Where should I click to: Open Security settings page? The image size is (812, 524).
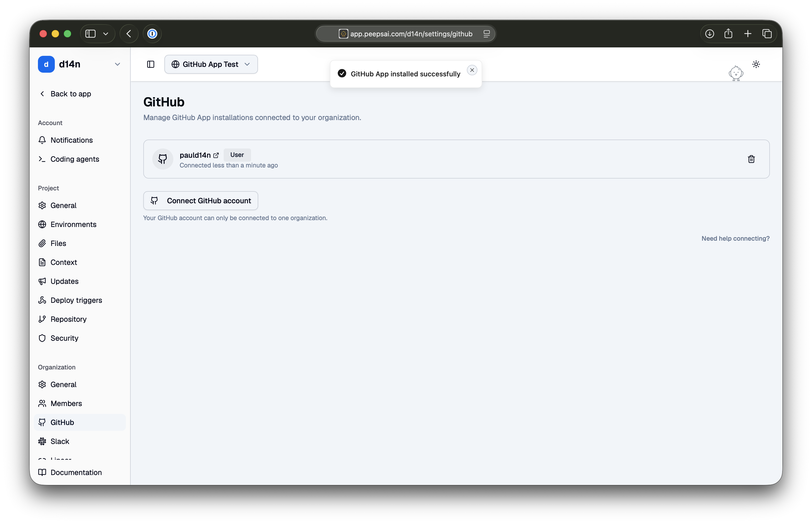(x=80, y=338)
